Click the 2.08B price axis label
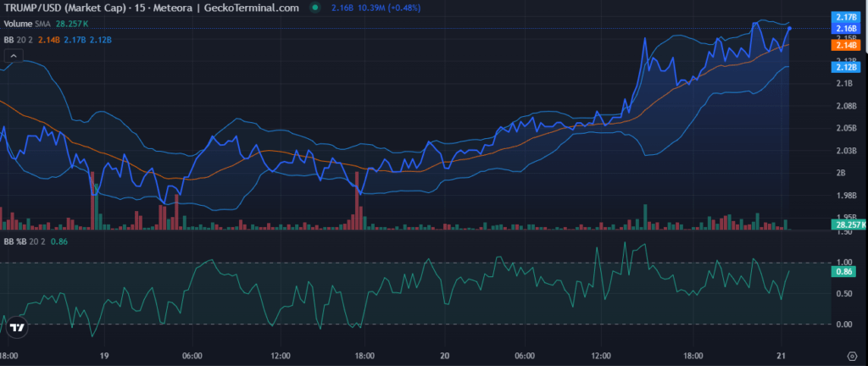This screenshot has height=366, width=868. point(847,106)
